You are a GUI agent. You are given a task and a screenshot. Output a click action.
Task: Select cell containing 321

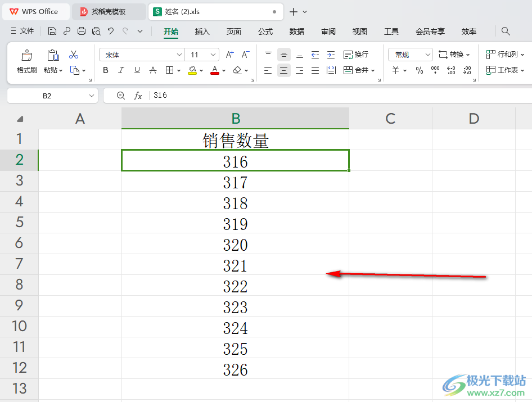pyautogui.click(x=235, y=265)
